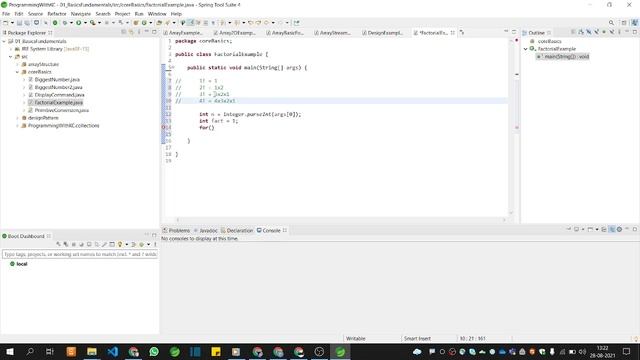This screenshot has width=640, height=360.
Task: Click the editor horizontal scrollbar
Action: (x=340, y=220)
